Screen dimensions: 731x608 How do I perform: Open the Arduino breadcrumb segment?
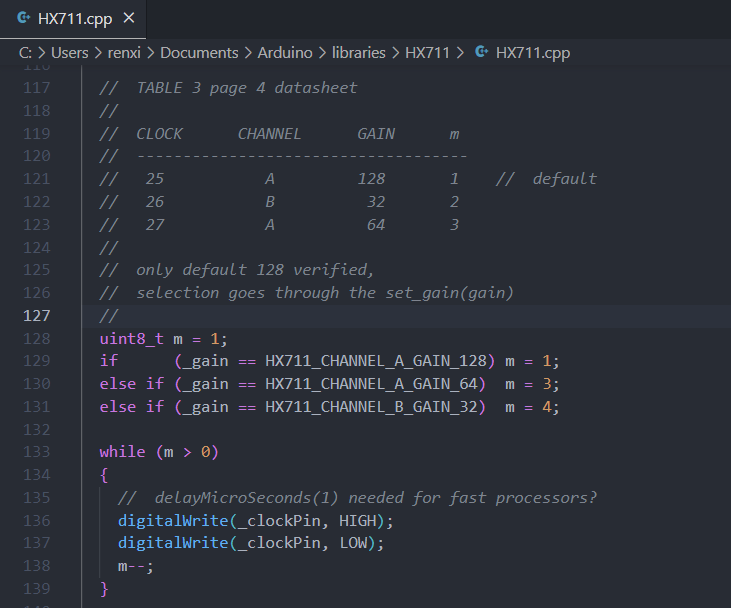(285, 53)
